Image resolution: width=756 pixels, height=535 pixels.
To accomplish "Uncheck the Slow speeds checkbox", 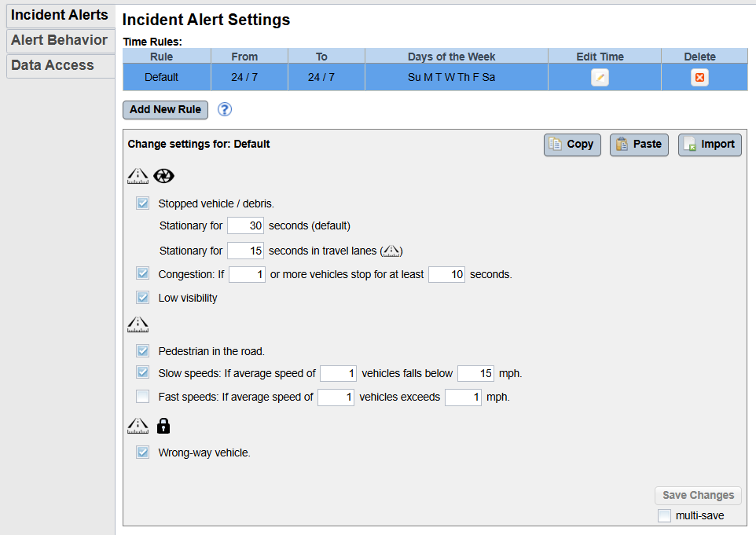I will 143,372.
